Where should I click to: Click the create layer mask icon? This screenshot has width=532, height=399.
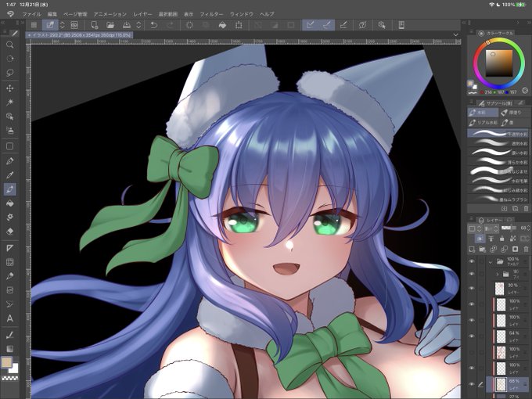(x=516, y=250)
